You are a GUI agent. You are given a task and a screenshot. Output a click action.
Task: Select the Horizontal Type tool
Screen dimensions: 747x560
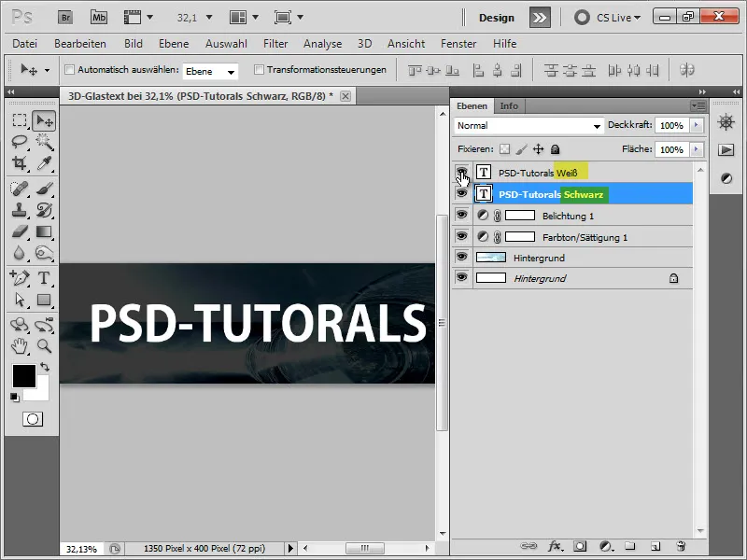43,277
